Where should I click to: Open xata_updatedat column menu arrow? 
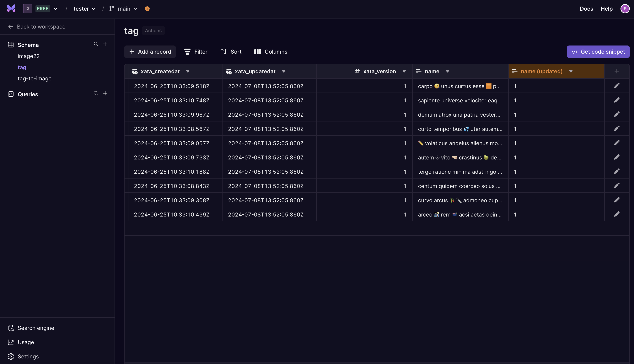(283, 72)
